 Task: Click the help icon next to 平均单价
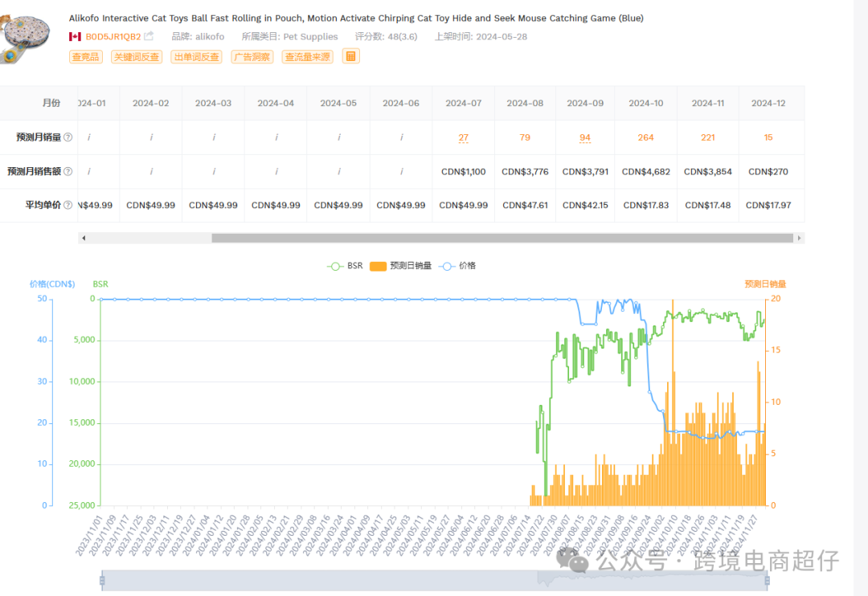click(68, 205)
